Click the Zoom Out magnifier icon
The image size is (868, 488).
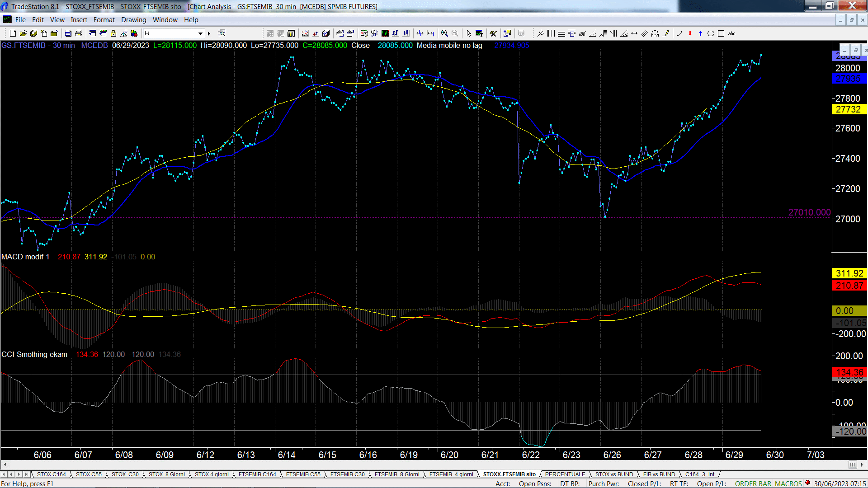point(455,33)
